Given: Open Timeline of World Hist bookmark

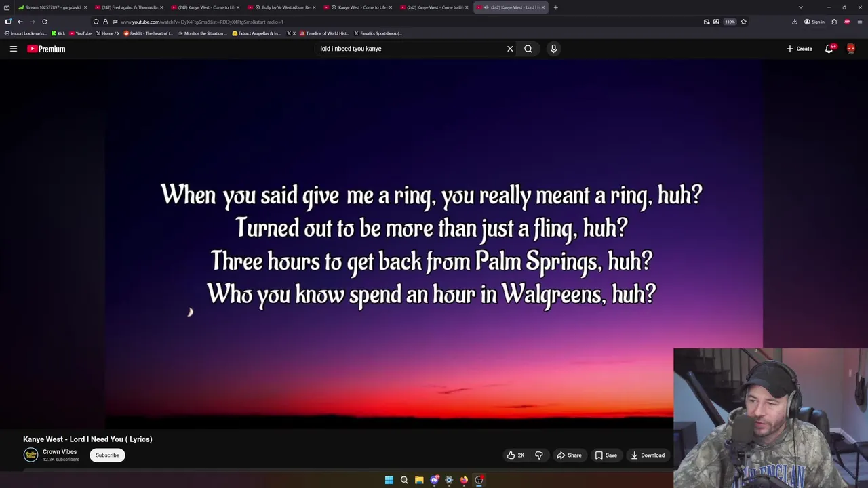Looking at the screenshot, I should (x=323, y=33).
